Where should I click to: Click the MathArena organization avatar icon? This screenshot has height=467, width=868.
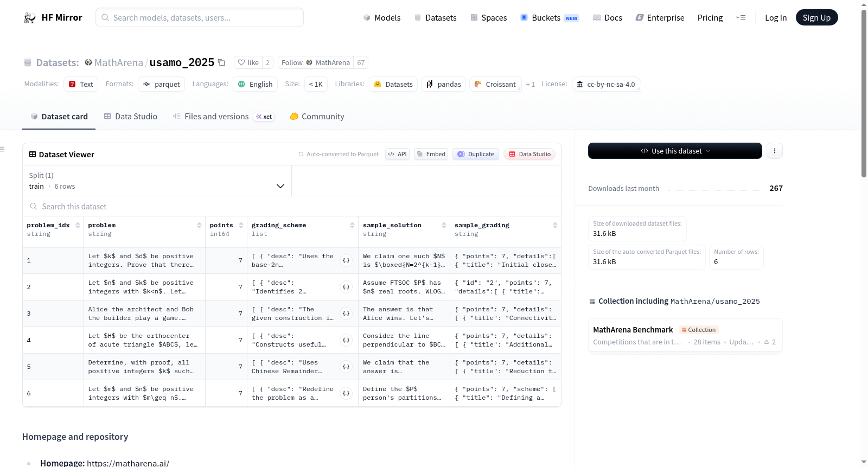coord(88,62)
